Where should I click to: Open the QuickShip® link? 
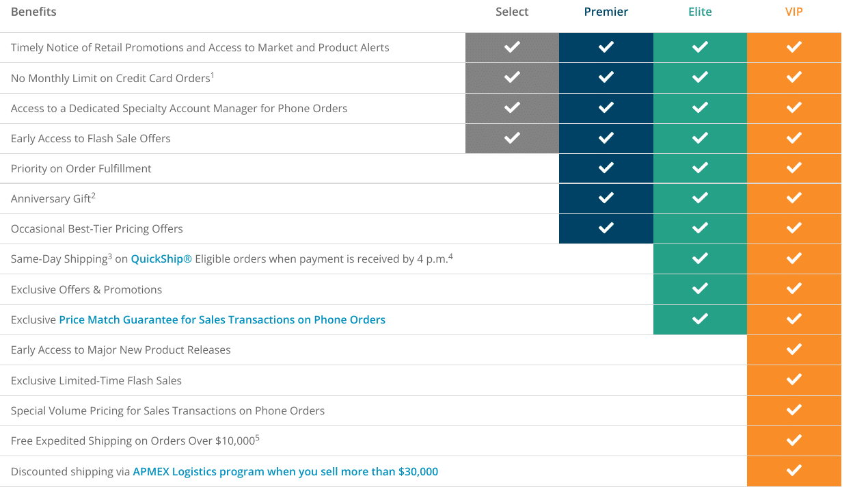coord(161,259)
